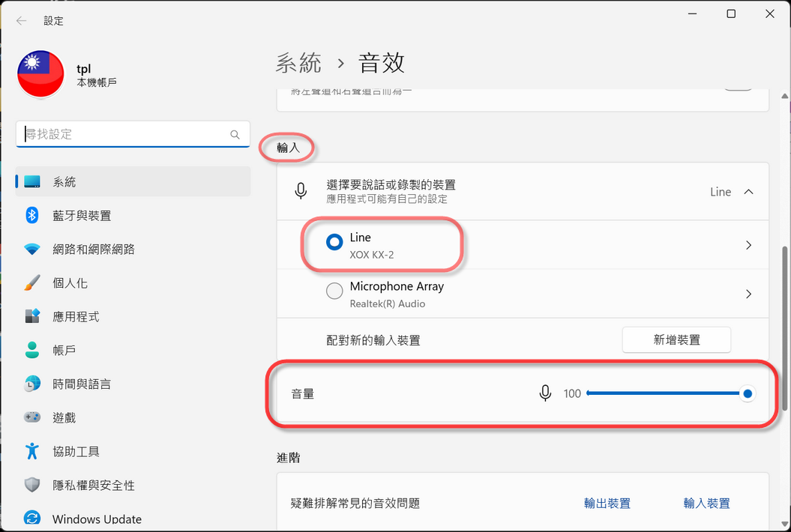
Task: Click the 輸入裝置 troubleshoot link
Action: (707, 504)
